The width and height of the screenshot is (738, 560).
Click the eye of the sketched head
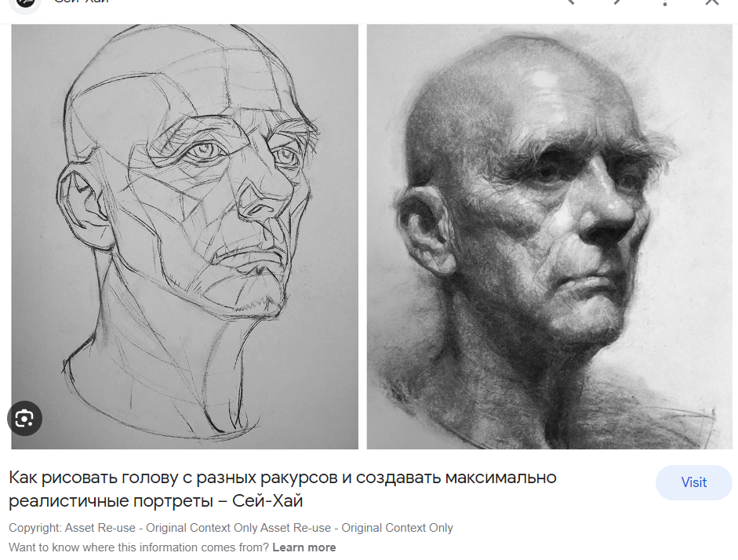205,151
